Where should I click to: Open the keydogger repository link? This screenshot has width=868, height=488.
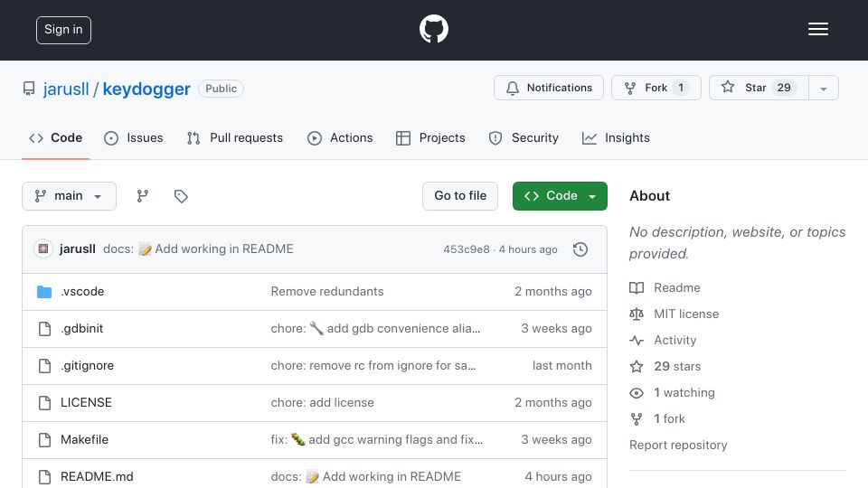pos(146,89)
